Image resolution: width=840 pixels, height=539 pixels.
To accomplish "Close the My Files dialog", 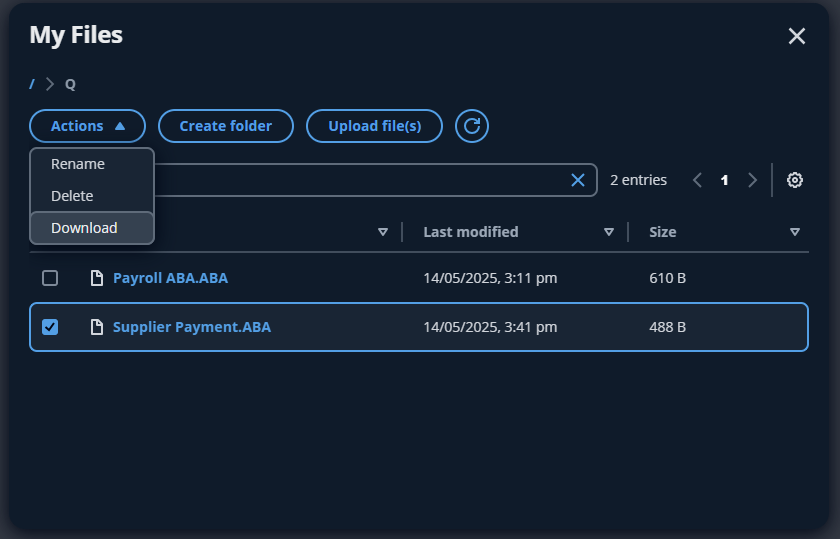I will [796, 36].
